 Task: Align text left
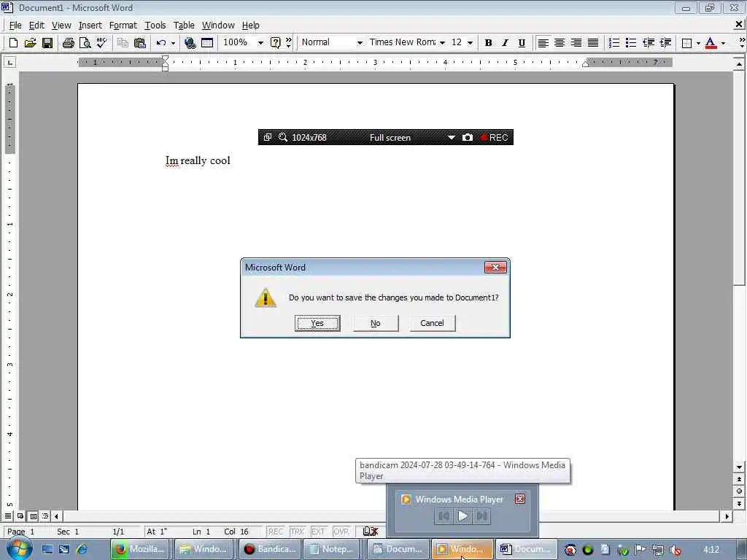coord(543,43)
